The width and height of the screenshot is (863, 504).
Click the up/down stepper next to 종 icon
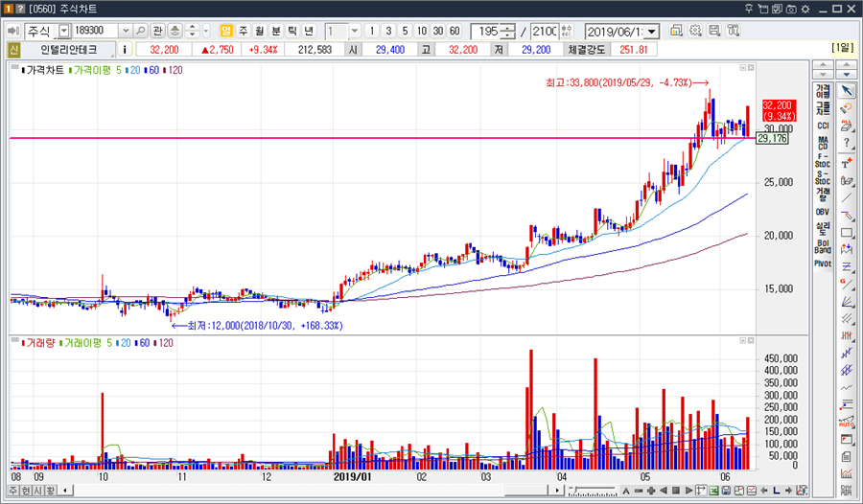point(192,31)
